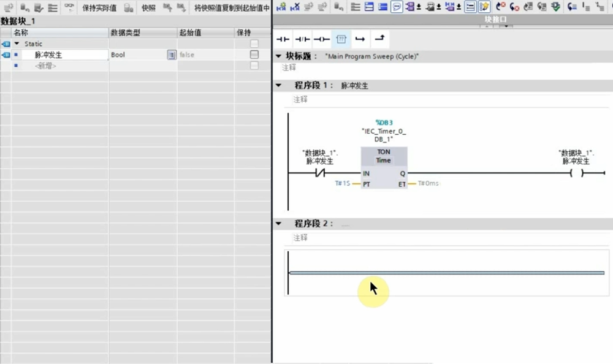Open the Bool data type dropdown
Viewport: 613px width, 364px height.
click(x=172, y=55)
